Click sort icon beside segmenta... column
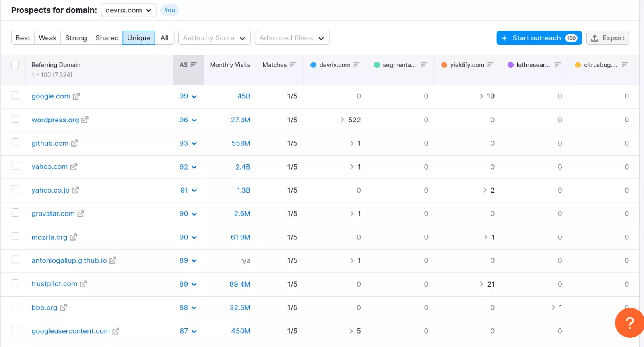 click(424, 65)
